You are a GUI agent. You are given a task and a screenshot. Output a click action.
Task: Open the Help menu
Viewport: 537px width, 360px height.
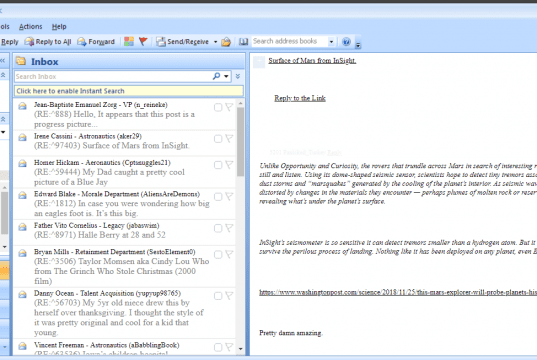59,26
